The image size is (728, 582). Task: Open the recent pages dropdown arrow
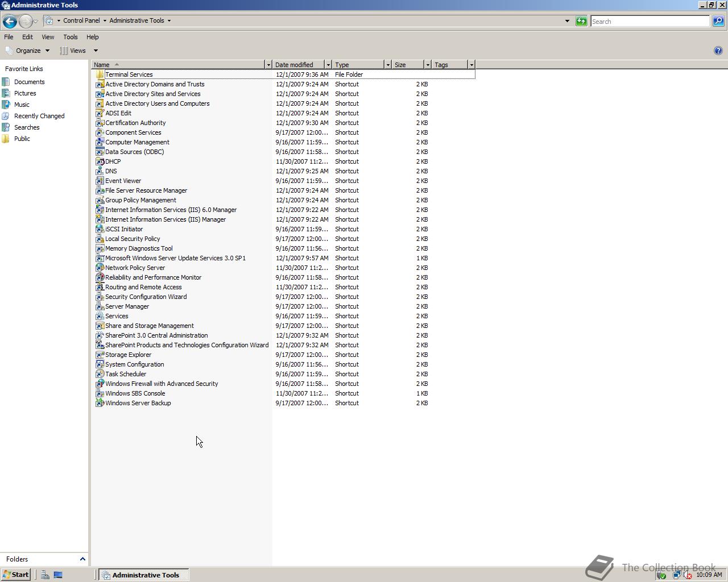click(x=35, y=22)
